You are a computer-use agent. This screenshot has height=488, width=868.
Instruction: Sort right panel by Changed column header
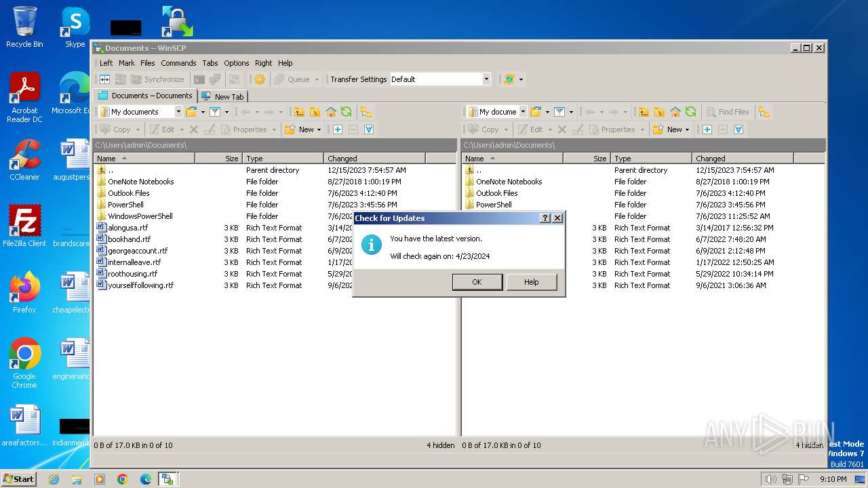click(743, 158)
